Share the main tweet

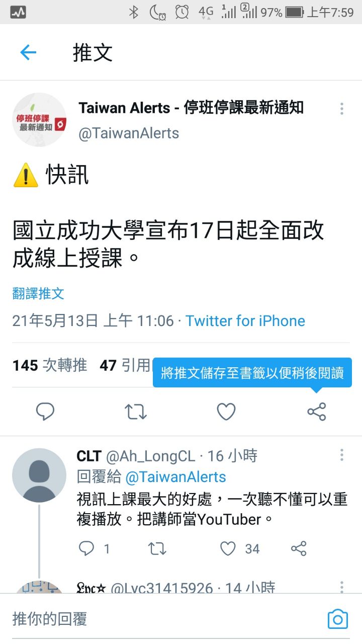(317, 412)
